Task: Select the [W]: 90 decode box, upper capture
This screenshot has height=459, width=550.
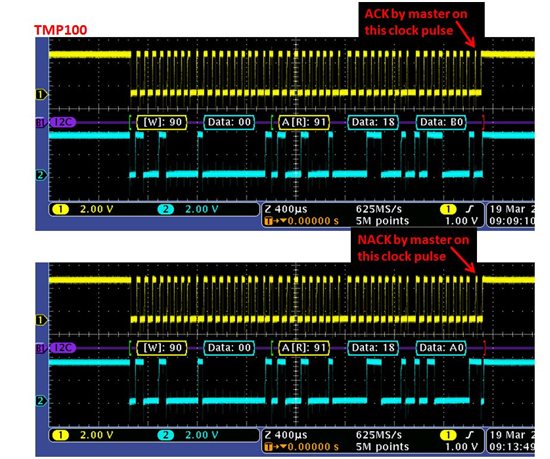Action: pyautogui.click(x=162, y=122)
